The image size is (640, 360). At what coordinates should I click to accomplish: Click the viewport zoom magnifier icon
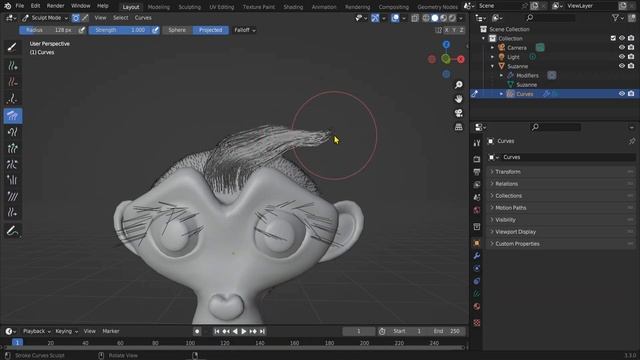(x=459, y=84)
